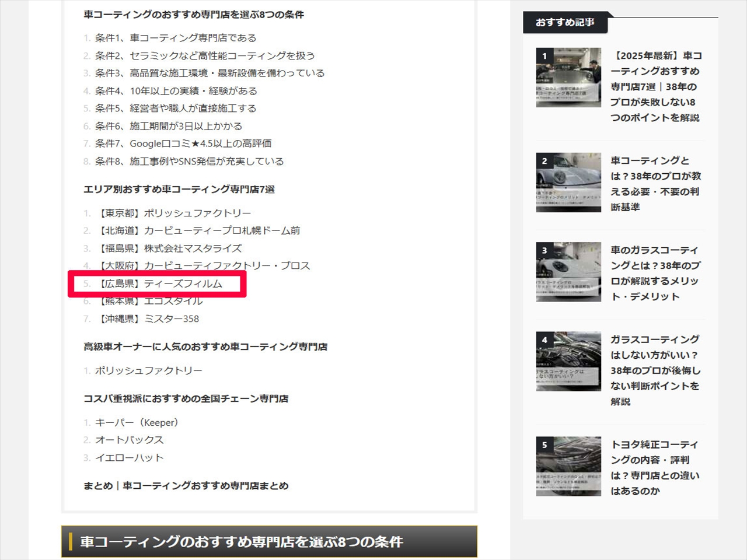Click rank 4 article thumbnail with black car

(568, 361)
